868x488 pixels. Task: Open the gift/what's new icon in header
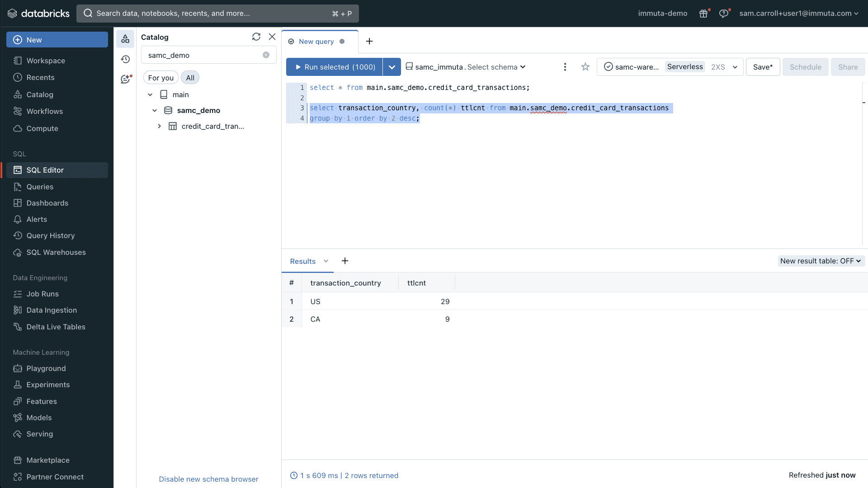703,14
